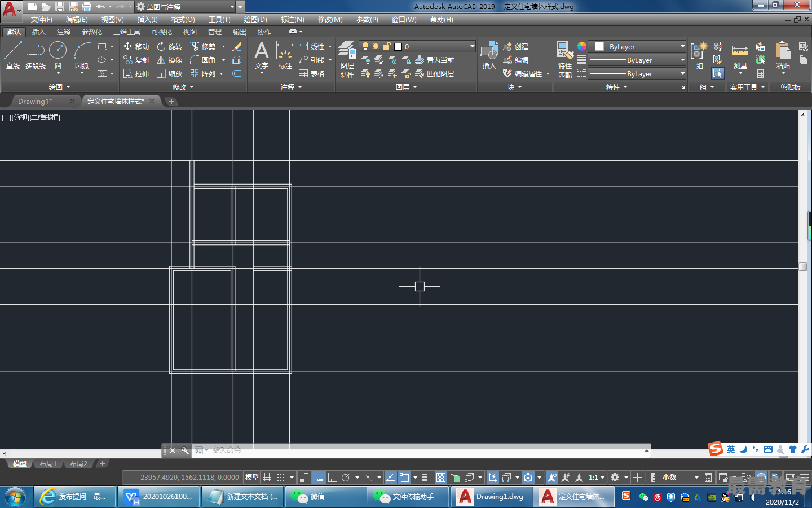The height and width of the screenshot is (508, 812).
Task: Click Make Current (置为当前) layer button
Action: [434, 60]
